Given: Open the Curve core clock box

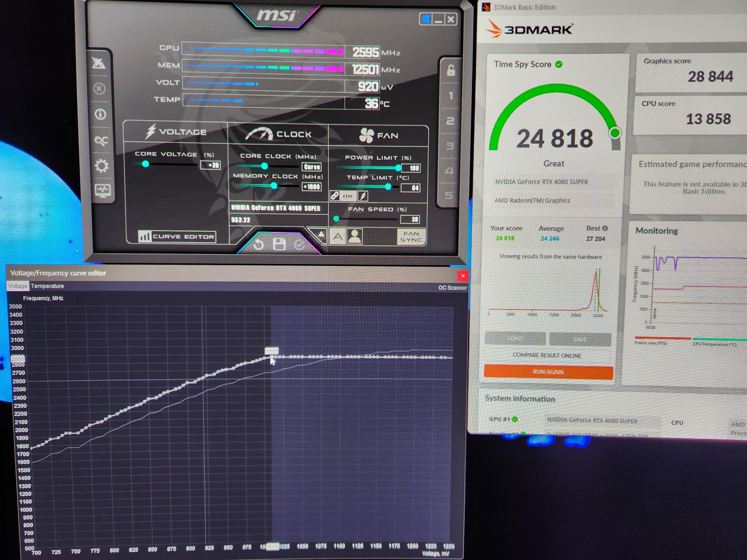Looking at the screenshot, I should click(312, 167).
